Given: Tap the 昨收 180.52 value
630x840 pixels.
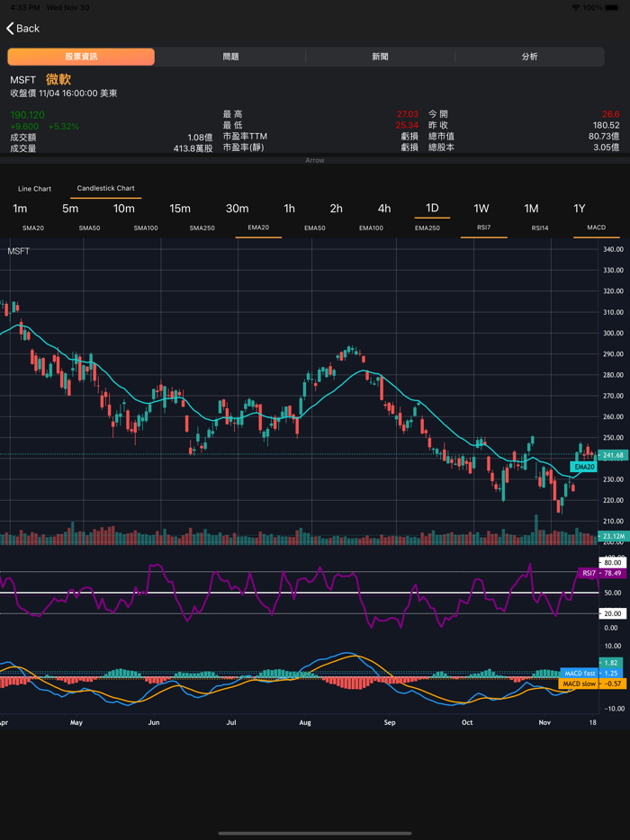Looking at the screenshot, I should pyautogui.click(x=606, y=125).
